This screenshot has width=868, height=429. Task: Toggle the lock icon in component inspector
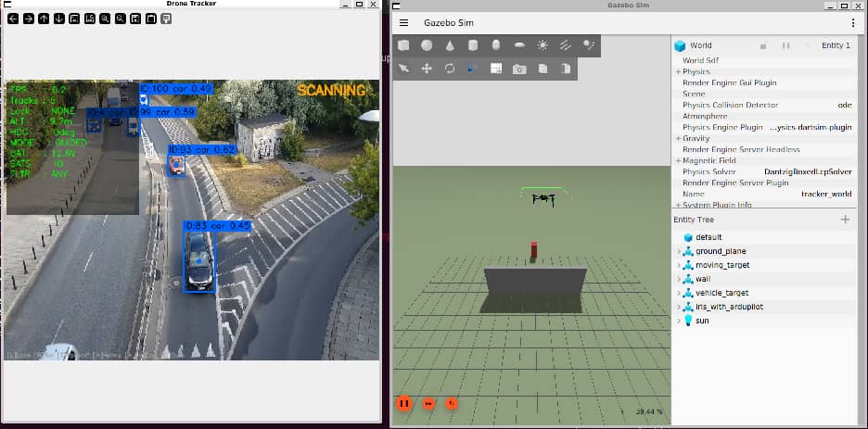(x=763, y=45)
